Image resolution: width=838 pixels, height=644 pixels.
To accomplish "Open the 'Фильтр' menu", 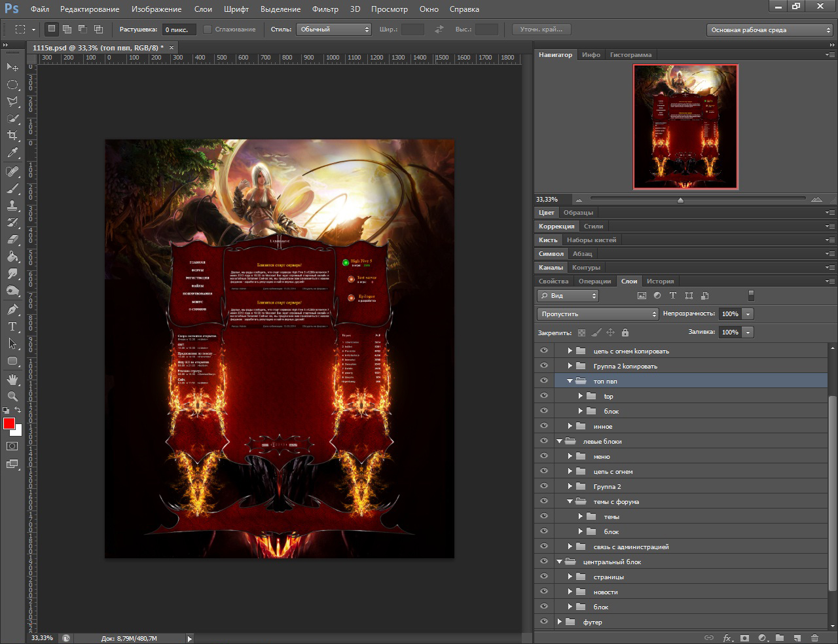I will tap(325, 9).
